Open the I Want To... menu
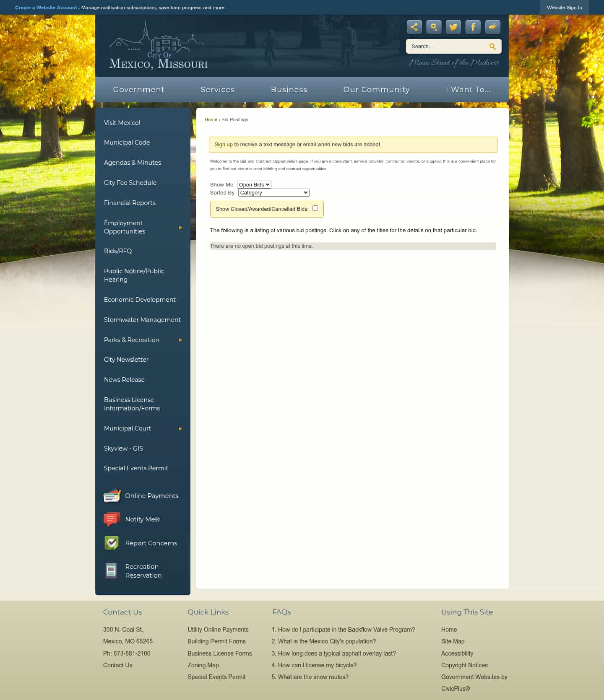Screen dimensions: 604x700 [x=468, y=89]
